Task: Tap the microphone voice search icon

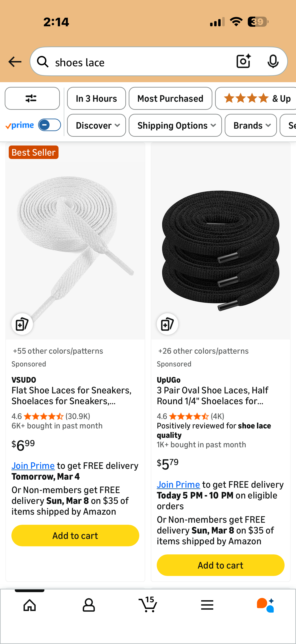Action: pyautogui.click(x=273, y=61)
